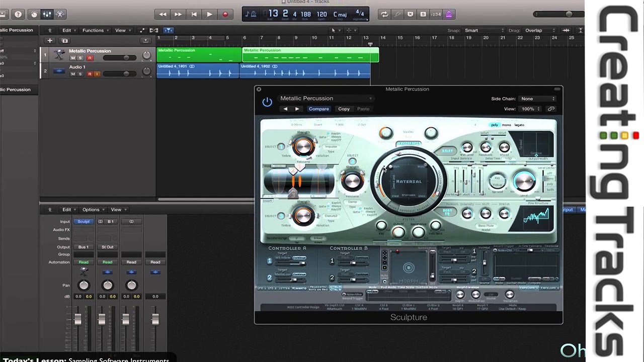Record-enable the Metallic Percussion track

point(89,58)
